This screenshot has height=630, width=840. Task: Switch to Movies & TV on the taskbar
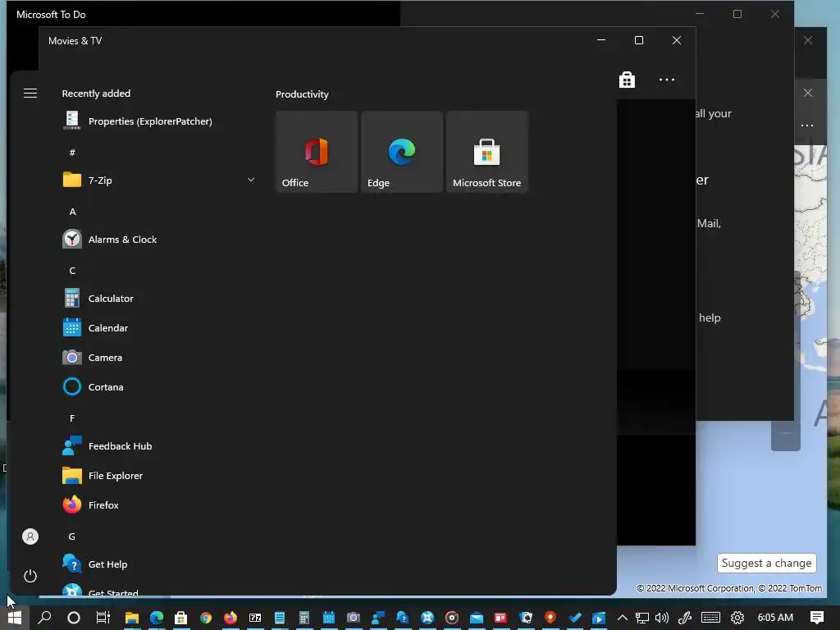(599, 618)
